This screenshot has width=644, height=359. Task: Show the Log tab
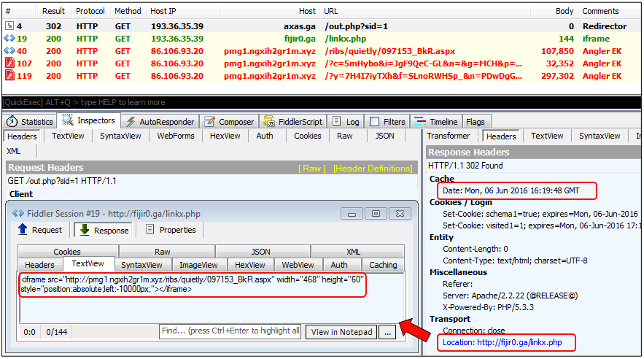click(x=346, y=122)
